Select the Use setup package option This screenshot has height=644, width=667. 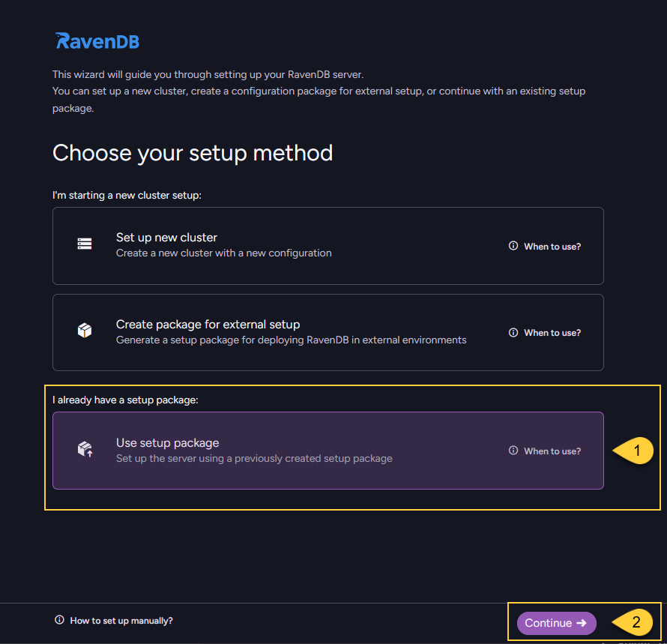click(328, 450)
